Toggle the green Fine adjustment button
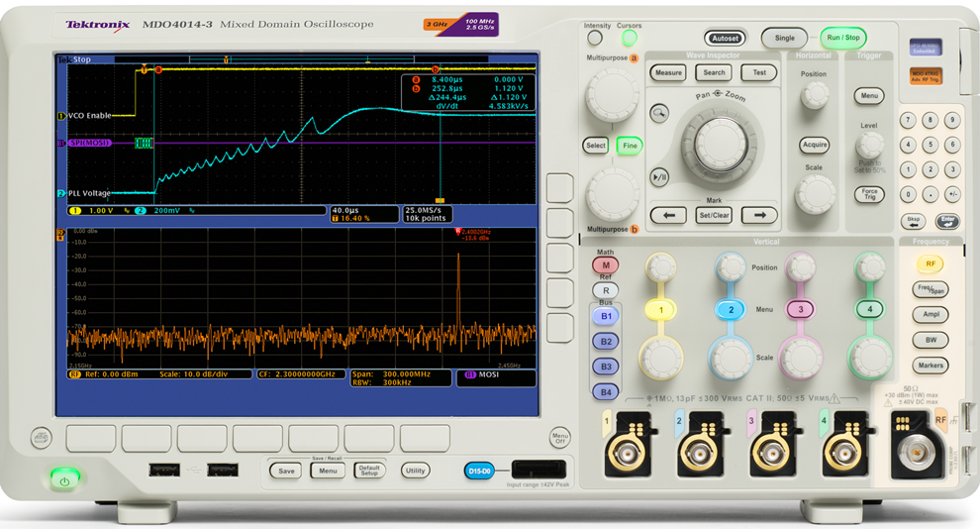The width and height of the screenshot is (980, 529). coord(629,146)
